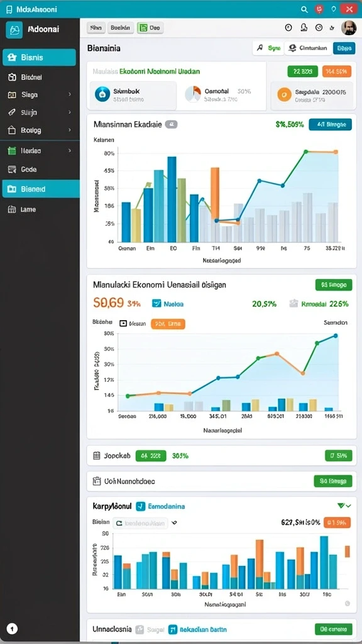Image resolution: width=362 pixels, height=644 pixels.
Task: Open the Bisian refresh dropdown field
Action: coord(141,523)
